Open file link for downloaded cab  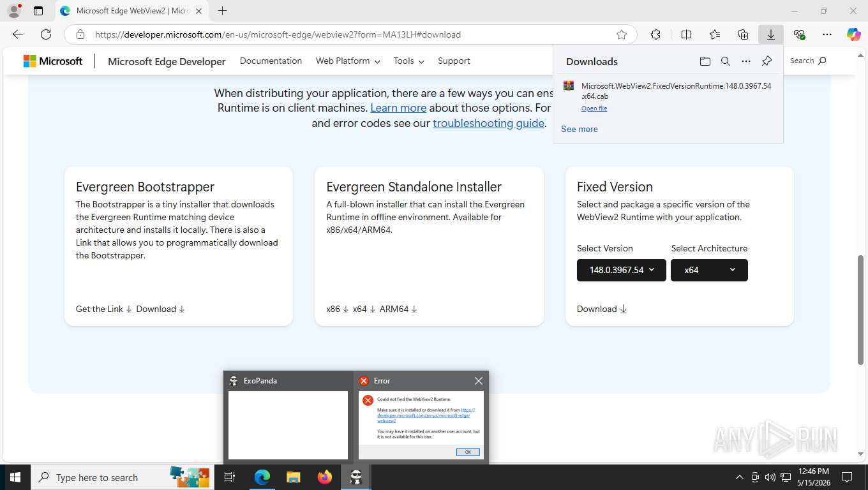pos(594,108)
